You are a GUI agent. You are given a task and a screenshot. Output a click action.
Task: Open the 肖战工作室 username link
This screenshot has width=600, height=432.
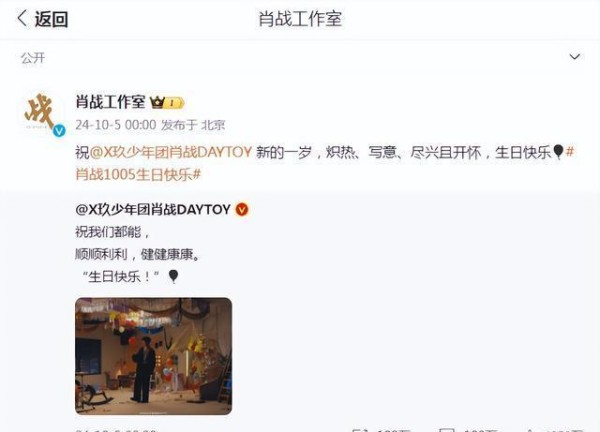click(x=110, y=102)
